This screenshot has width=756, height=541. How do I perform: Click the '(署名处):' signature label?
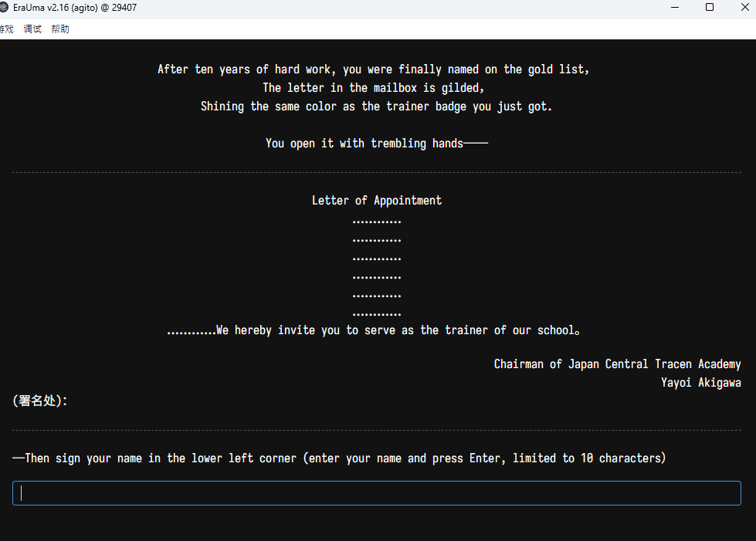coord(40,401)
